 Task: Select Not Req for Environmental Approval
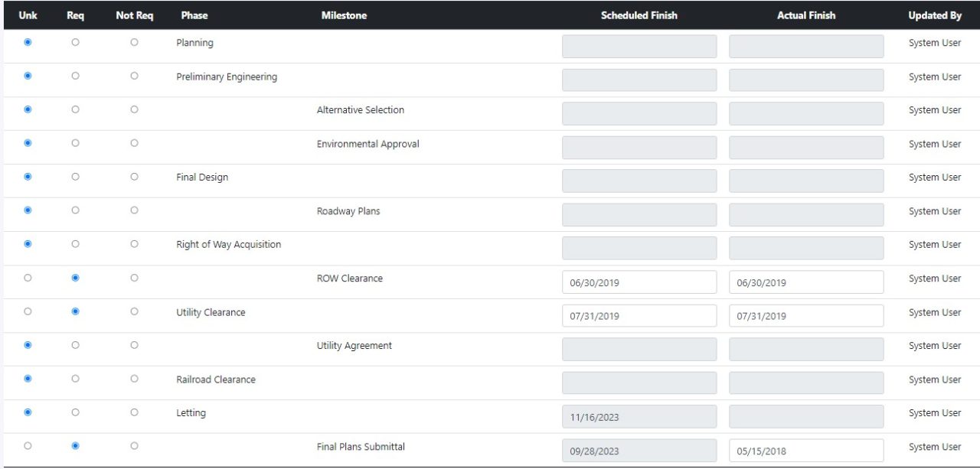click(x=134, y=143)
